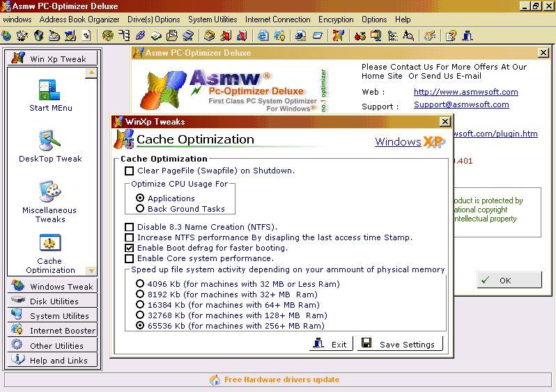Click the recycle bin toolbar icon

38,36
